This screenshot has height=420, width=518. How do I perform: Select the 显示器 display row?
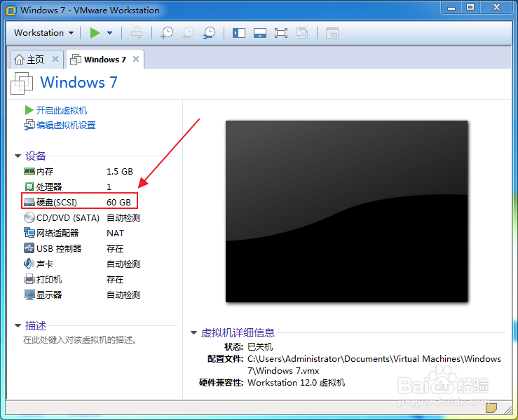click(x=82, y=294)
